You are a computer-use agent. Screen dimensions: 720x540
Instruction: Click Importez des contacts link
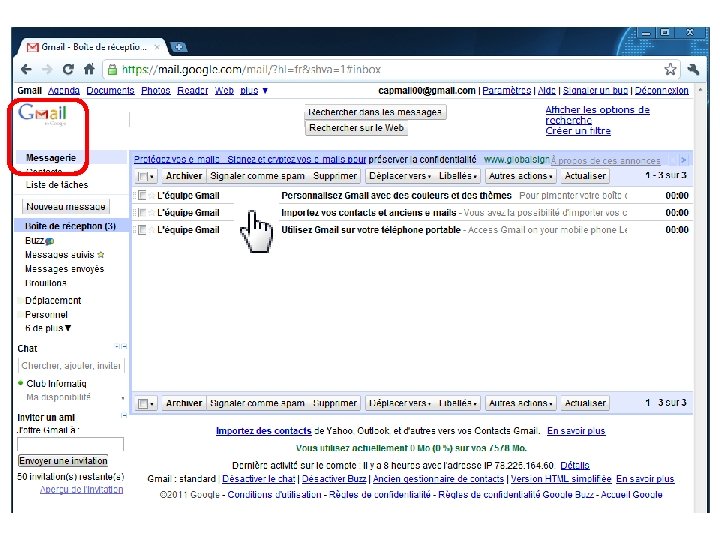click(x=264, y=431)
